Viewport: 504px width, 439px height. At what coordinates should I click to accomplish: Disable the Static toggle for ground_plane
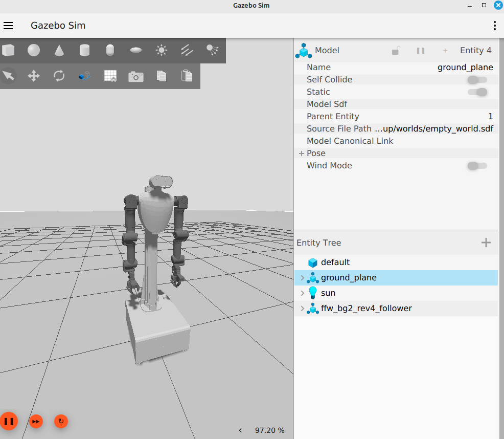pos(477,92)
